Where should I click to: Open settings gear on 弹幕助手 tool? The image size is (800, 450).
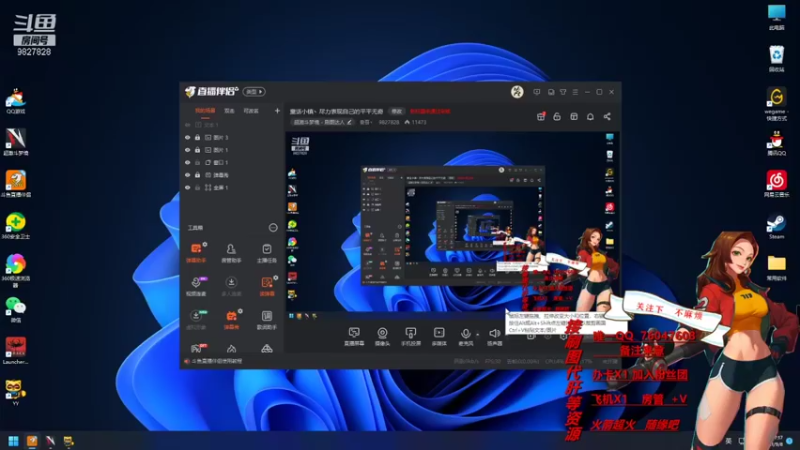tap(205, 244)
